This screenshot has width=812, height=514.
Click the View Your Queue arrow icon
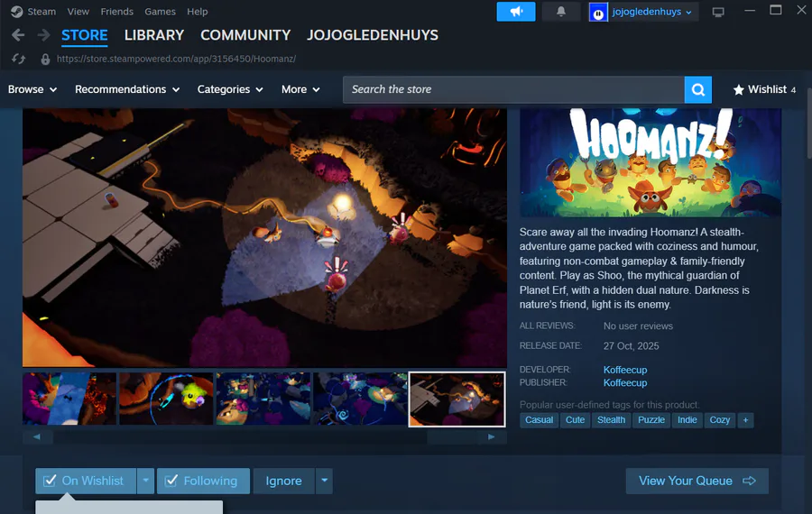tap(750, 481)
